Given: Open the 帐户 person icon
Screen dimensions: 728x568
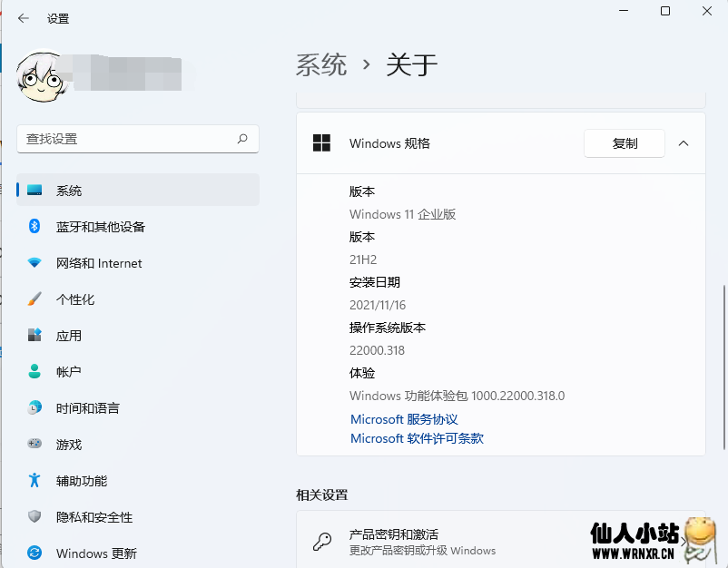Looking at the screenshot, I should click(x=34, y=371).
